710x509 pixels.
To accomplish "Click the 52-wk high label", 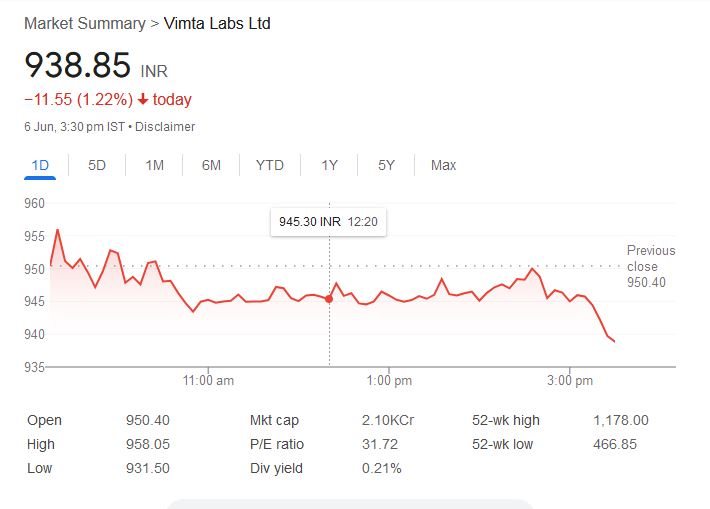I will click(506, 421).
